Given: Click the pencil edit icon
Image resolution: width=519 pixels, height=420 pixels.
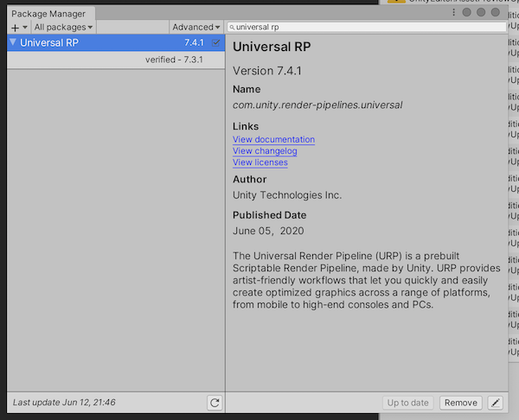Looking at the screenshot, I should (x=496, y=403).
